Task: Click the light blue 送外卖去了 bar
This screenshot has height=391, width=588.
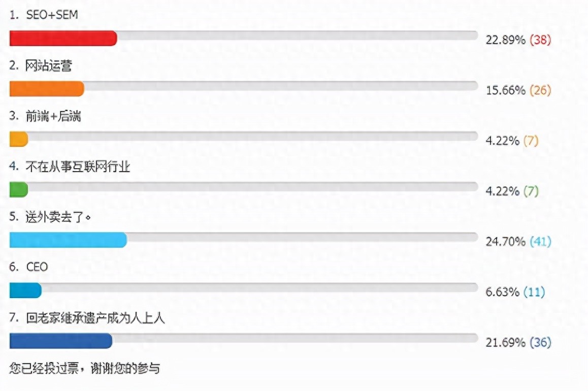Action: click(68, 240)
